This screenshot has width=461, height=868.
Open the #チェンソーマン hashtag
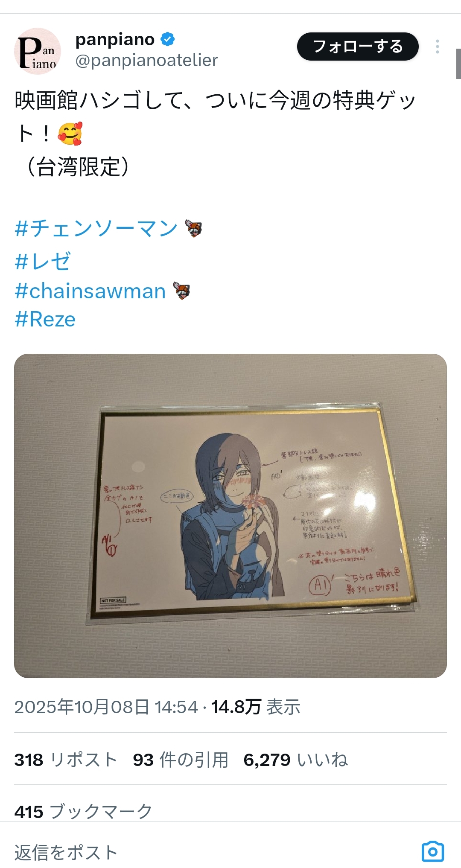point(96,228)
